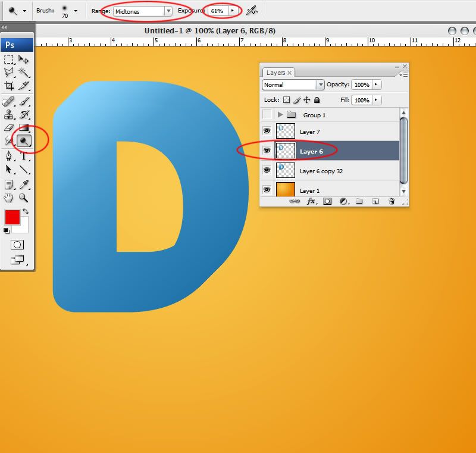Viewport: 476px width, 453px height.
Task: Hide Layer 7 using its eye
Action: 267,131
